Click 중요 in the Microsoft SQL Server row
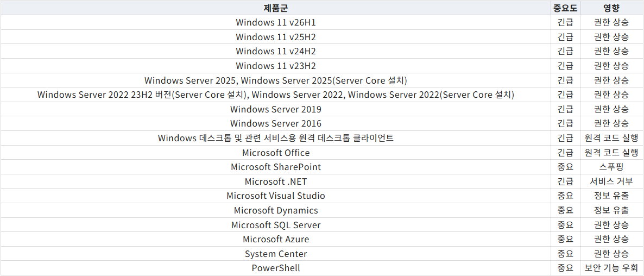 (x=565, y=225)
